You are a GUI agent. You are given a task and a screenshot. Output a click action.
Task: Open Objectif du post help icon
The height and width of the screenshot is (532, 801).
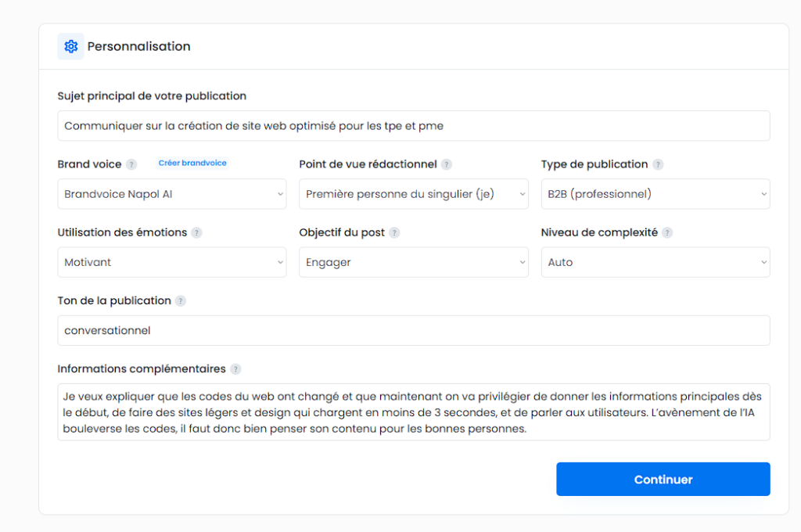[x=394, y=233]
